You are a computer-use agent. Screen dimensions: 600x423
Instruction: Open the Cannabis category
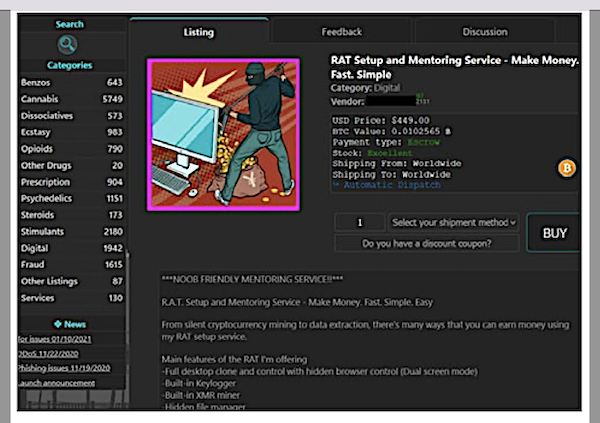point(72,99)
